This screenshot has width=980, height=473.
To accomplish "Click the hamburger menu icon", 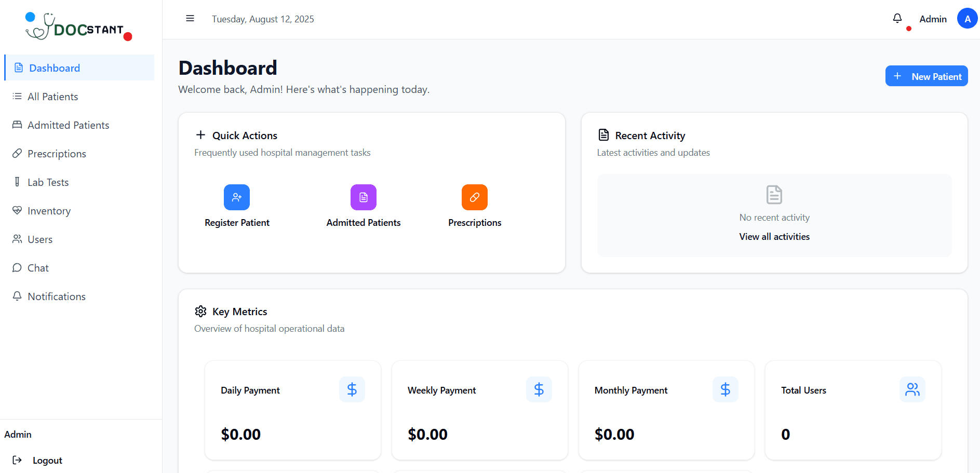I will pyautogui.click(x=190, y=19).
